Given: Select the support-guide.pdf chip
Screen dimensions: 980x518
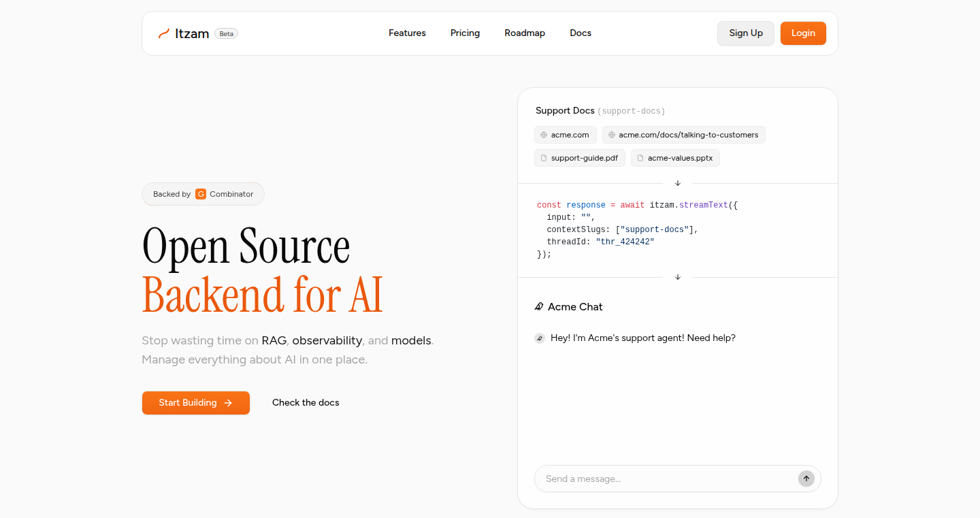Looking at the screenshot, I should tap(580, 158).
